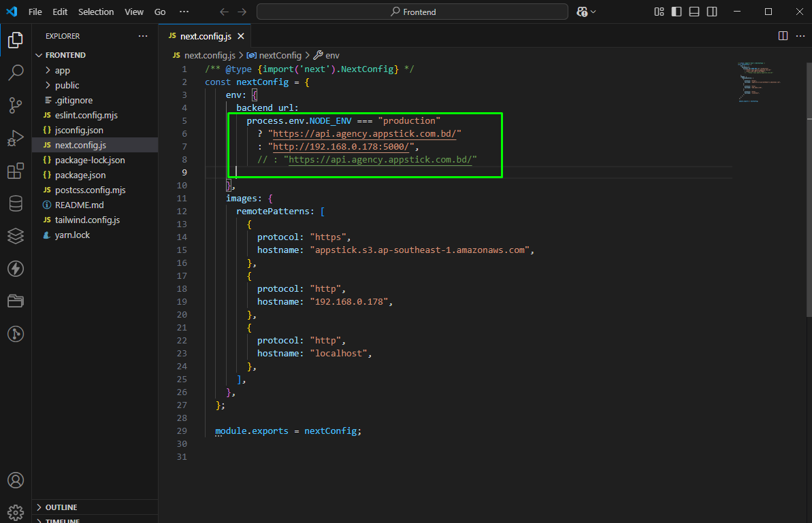Expand the OUTLINE section
The height and width of the screenshot is (523, 812).
[x=95, y=507]
